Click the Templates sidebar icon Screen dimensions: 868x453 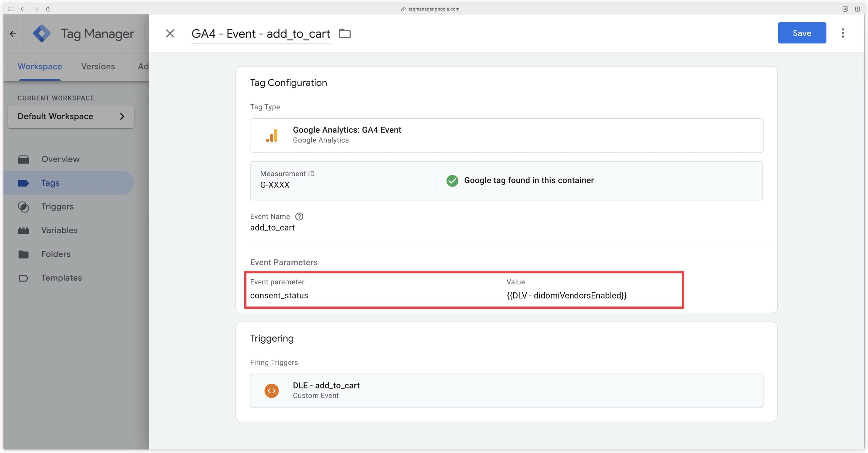click(24, 278)
